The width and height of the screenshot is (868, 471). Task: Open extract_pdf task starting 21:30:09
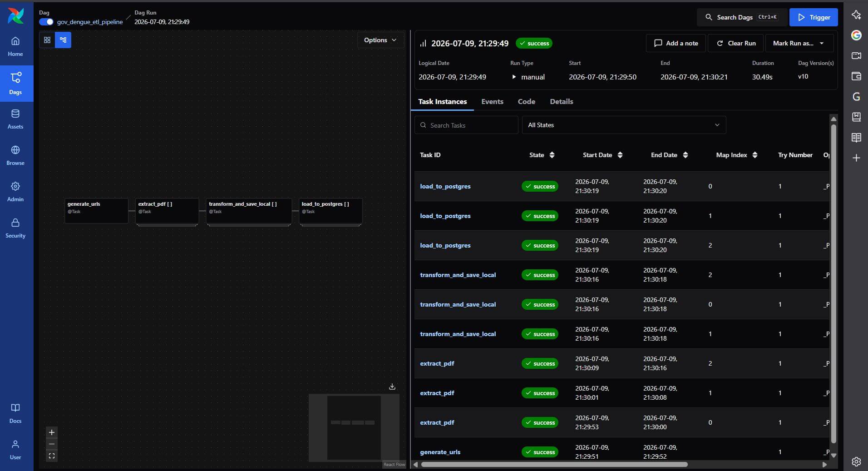pyautogui.click(x=437, y=363)
